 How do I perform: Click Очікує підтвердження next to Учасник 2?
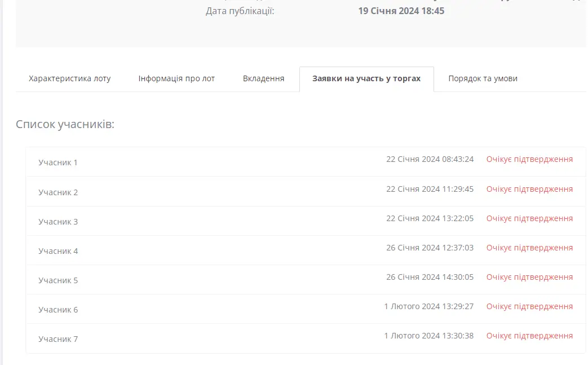click(529, 188)
